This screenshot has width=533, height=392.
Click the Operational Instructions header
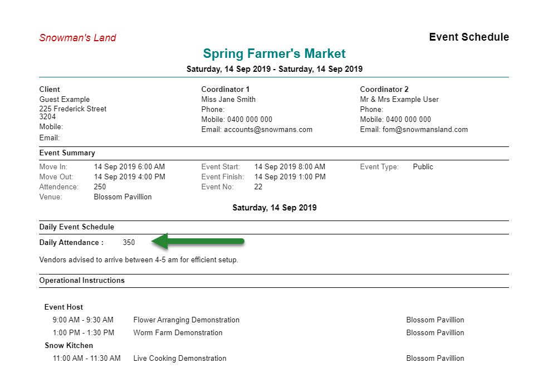82,280
